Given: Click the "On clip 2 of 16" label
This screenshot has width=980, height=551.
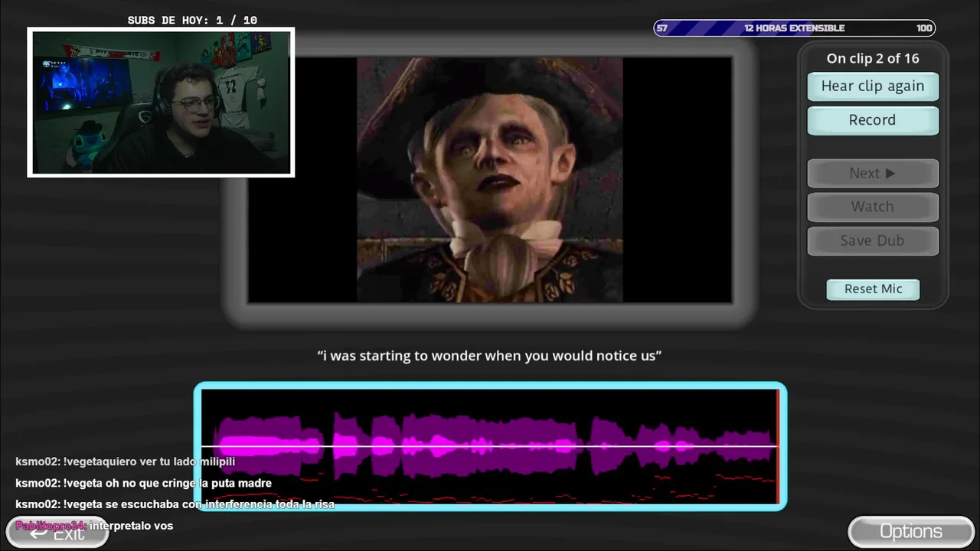Looking at the screenshot, I should [x=873, y=58].
